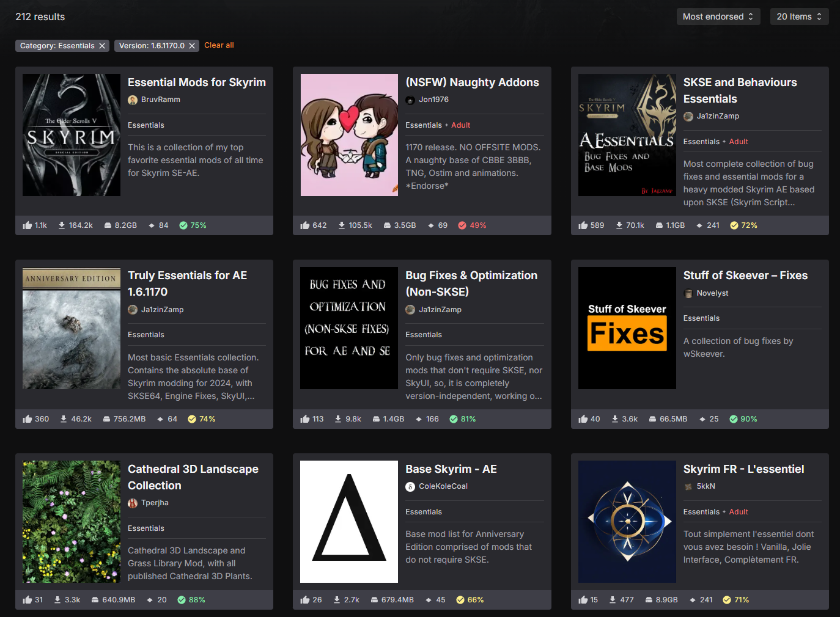This screenshot has height=617, width=840.
Task: Click the Essentials category on Base Skyrim - AE
Action: (424, 512)
